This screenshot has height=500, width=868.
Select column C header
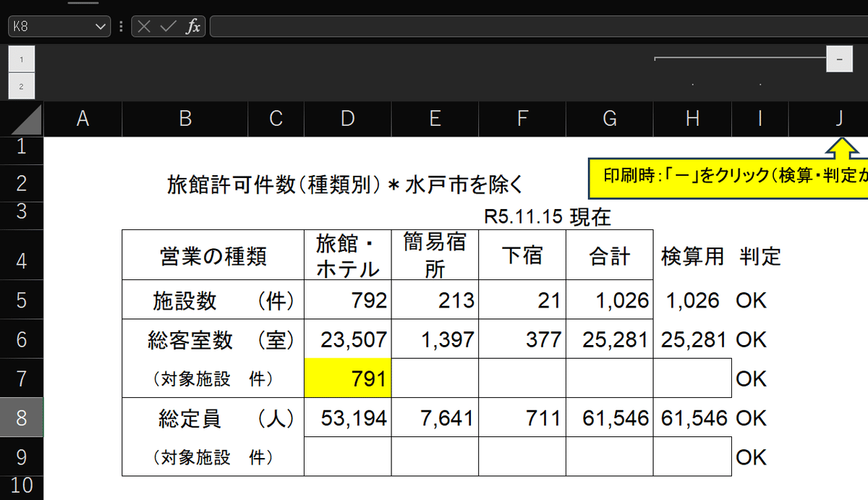[x=276, y=119]
